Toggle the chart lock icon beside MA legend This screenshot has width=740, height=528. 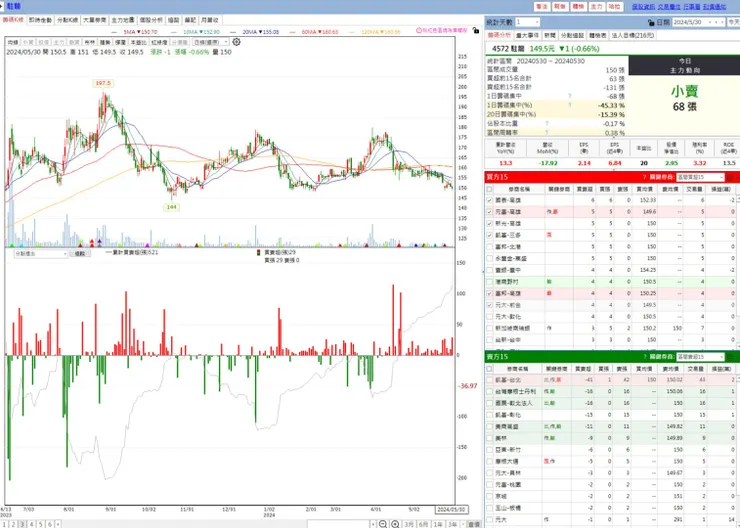476,30
